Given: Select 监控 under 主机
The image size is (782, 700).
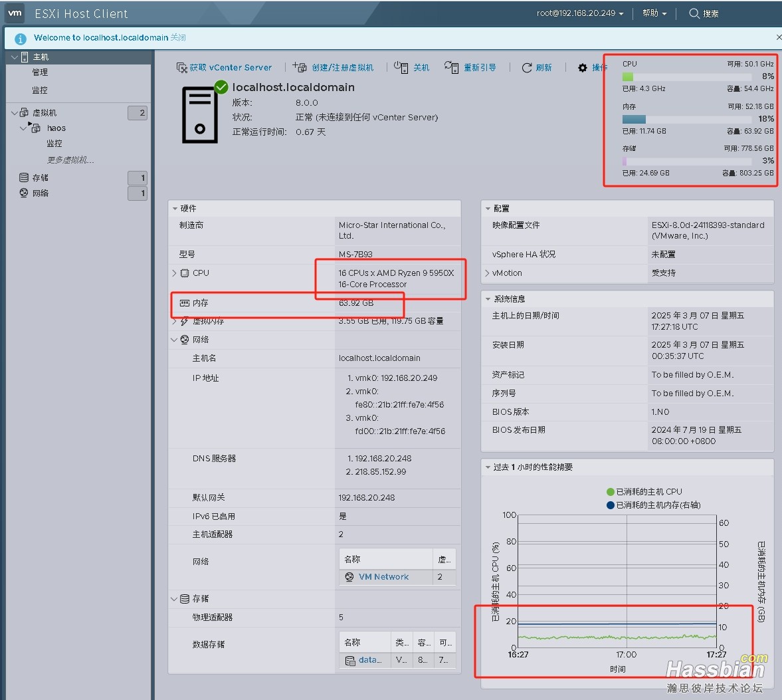Looking at the screenshot, I should [40, 90].
